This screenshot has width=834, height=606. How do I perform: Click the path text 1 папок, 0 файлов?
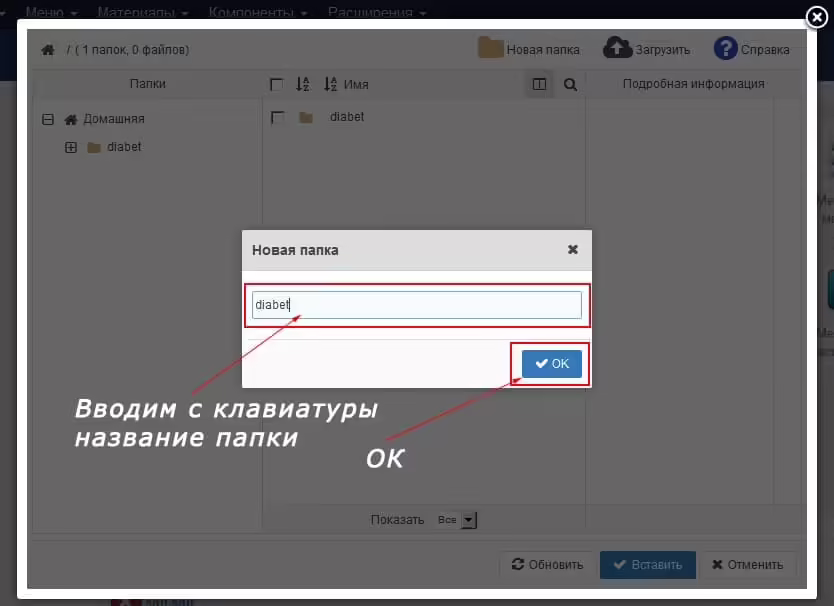click(133, 50)
